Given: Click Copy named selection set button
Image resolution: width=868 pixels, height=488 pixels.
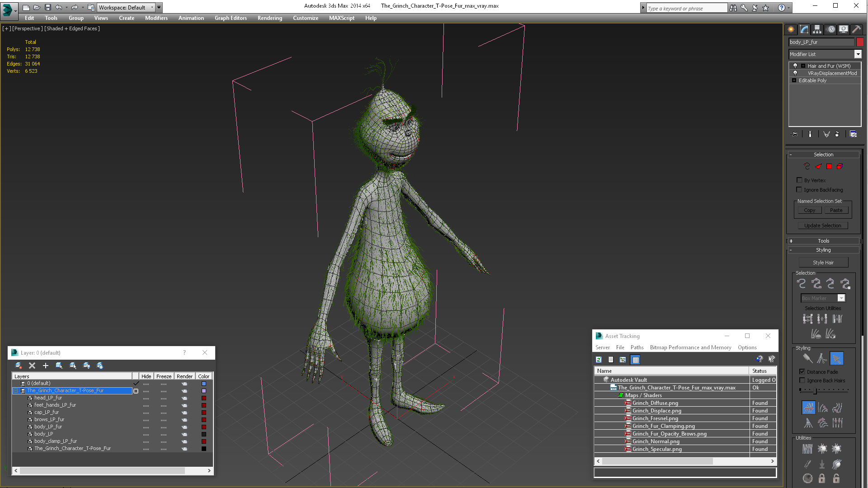Looking at the screenshot, I should point(810,210).
